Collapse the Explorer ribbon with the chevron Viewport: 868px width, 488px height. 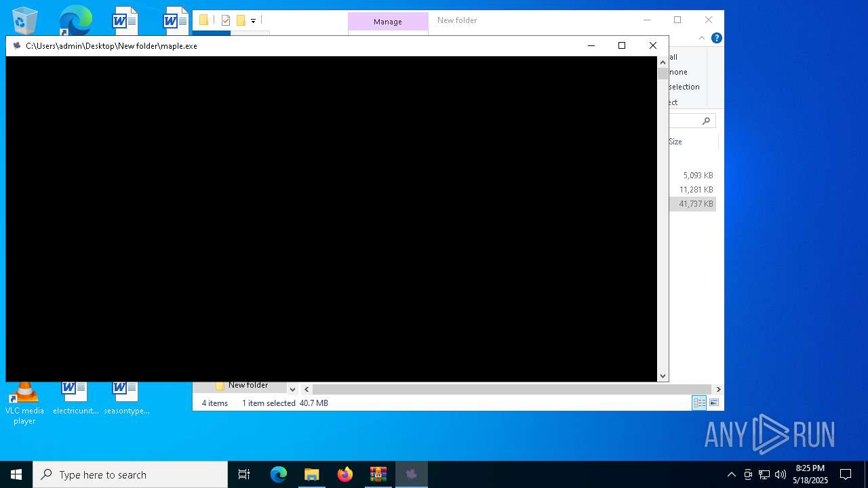coord(702,38)
